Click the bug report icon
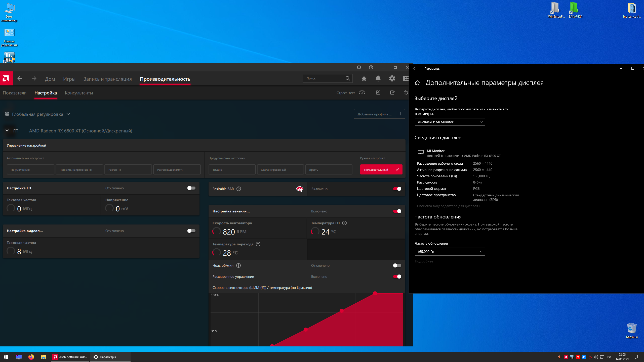This screenshot has height=362, width=644. pos(359,67)
